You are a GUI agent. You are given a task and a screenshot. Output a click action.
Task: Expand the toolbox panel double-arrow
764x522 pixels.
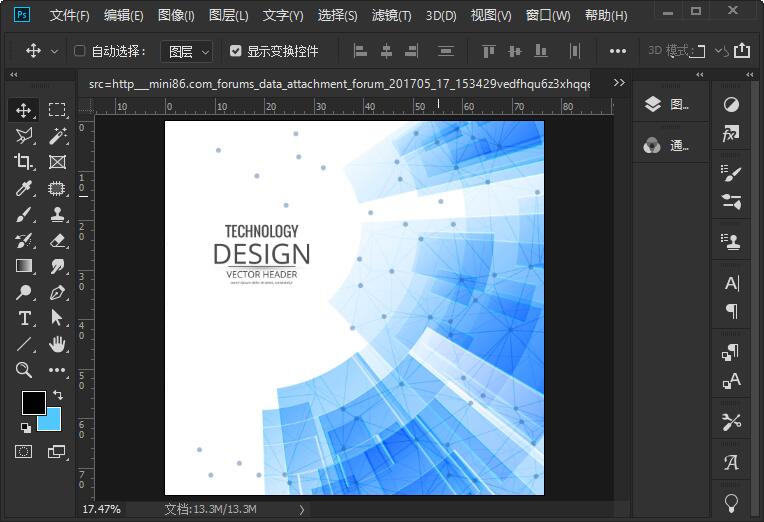point(14,75)
